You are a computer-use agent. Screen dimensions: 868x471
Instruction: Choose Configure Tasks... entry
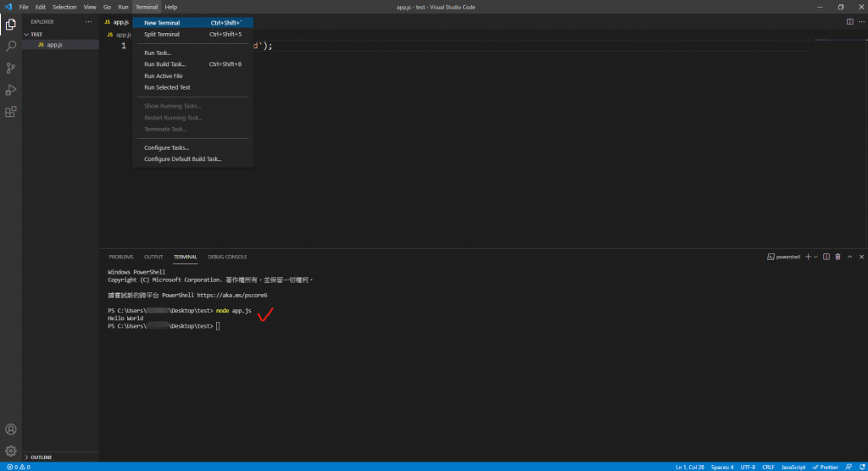[192, 147]
